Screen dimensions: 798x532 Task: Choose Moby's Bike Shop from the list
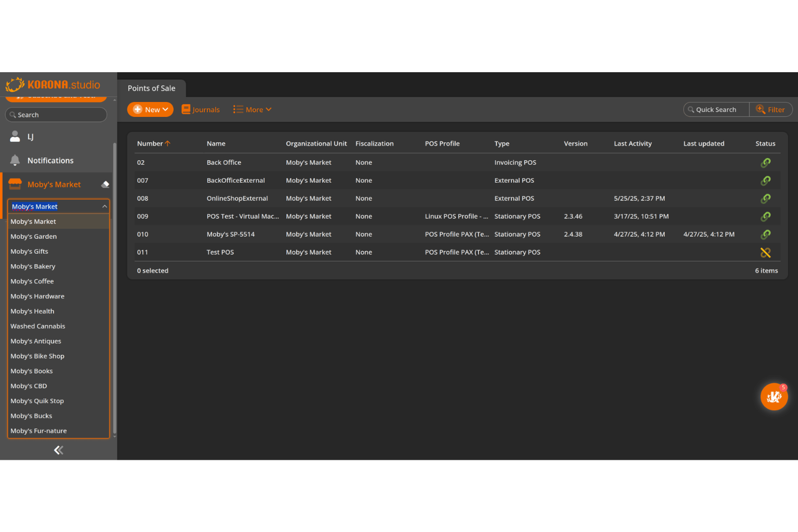[59, 356]
